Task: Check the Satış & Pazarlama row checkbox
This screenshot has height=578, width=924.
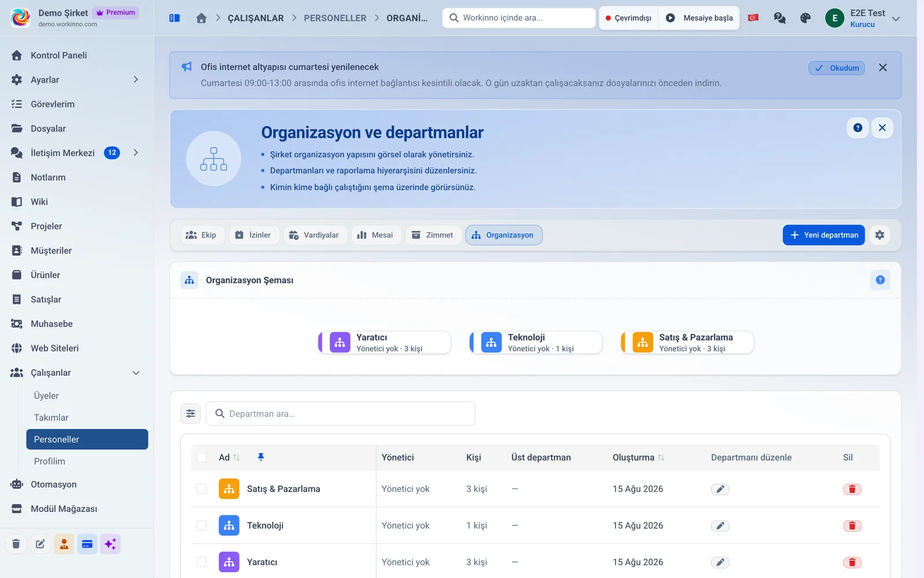Action: pyautogui.click(x=202, y=489)
